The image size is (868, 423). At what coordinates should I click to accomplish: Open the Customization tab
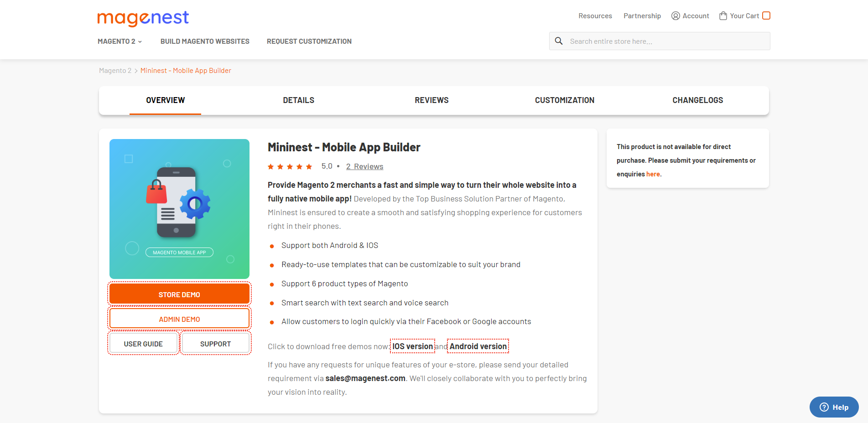(565, 100)
